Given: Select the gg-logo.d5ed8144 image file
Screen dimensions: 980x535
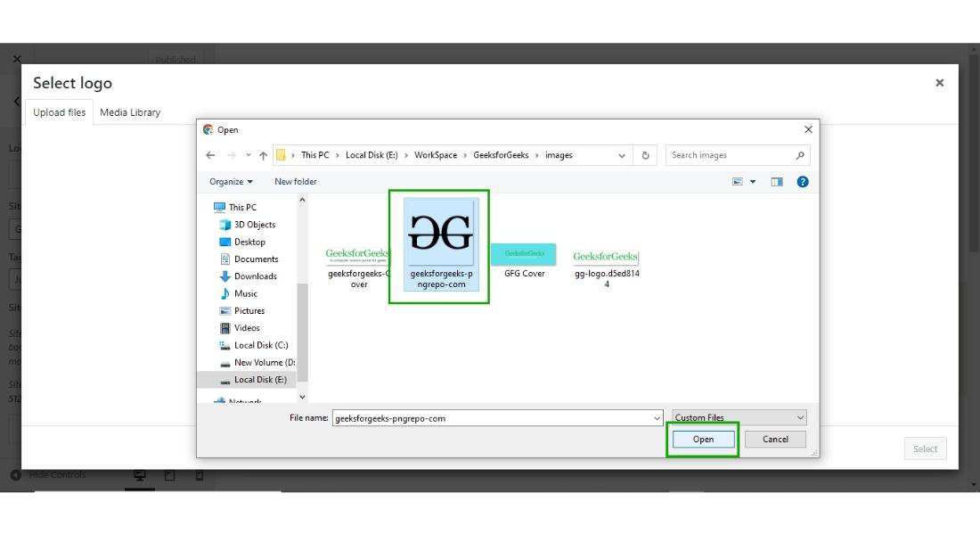Looking at the screenshot, I should coord(606,269).
